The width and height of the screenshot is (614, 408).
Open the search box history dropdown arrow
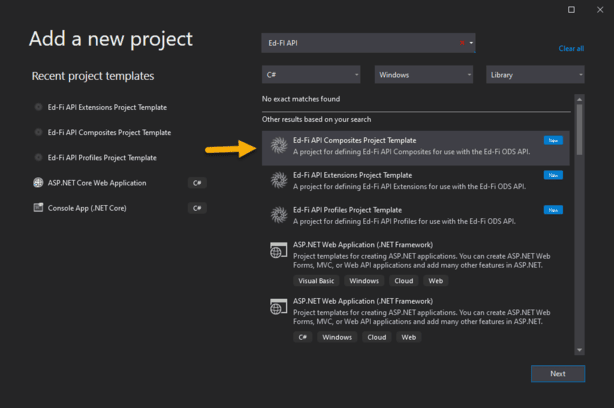pyautogui.click(x=471, y=43)
